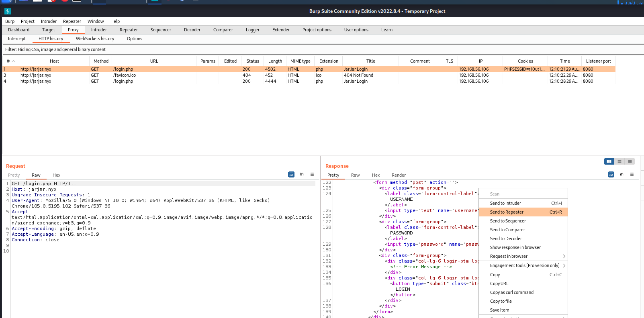The width and height of the screenshot is (644, 318).
Task: Switch to side-by-side request/response layout
Action: (x=609, y=161)
